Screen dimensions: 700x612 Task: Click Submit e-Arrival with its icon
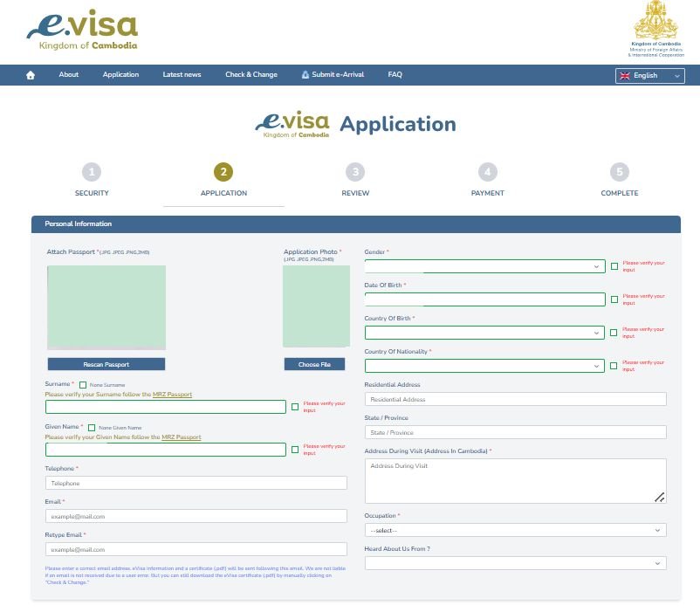click(333, 75)
